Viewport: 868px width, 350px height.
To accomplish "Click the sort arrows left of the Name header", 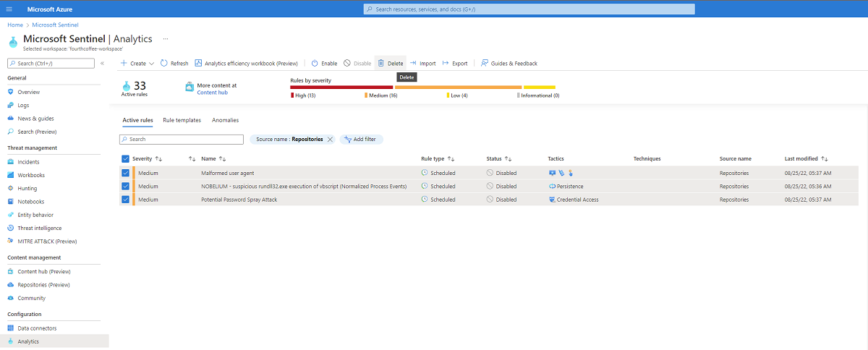I will click(x=192, y=158).
